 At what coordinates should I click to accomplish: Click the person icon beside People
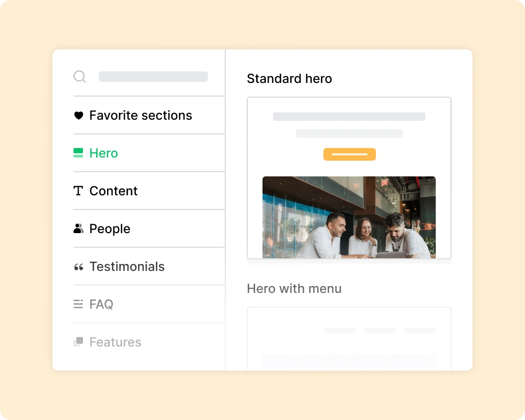78,228
